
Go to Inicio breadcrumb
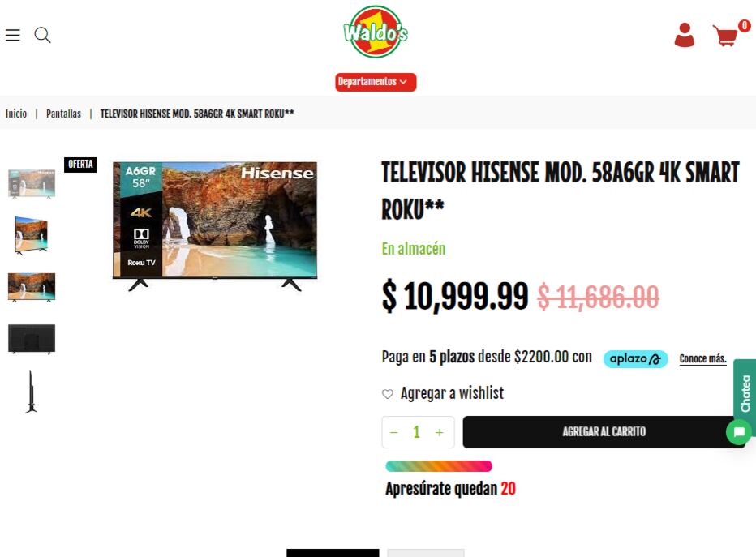[x=16, y=114]
